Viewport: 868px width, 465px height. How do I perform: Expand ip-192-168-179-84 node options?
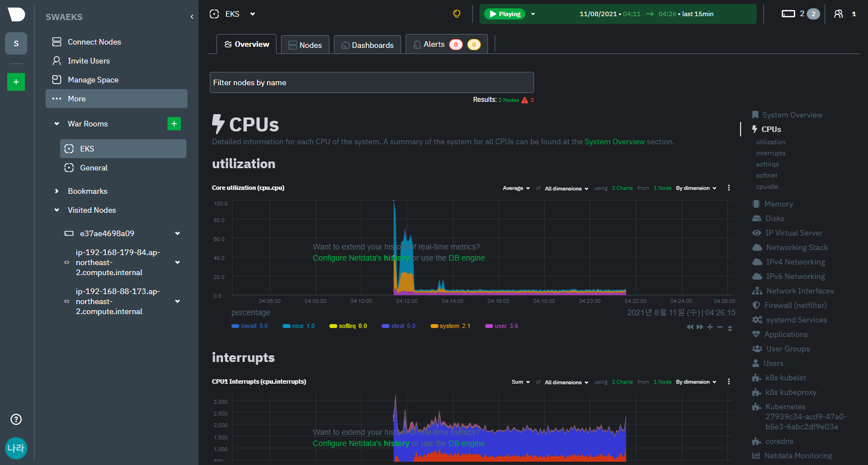(x=177, y=262)
